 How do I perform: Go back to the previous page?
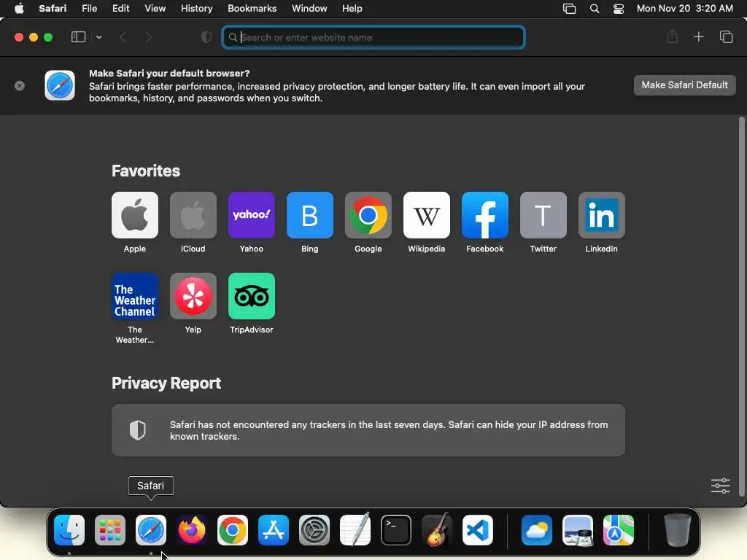tap(123, 37)
